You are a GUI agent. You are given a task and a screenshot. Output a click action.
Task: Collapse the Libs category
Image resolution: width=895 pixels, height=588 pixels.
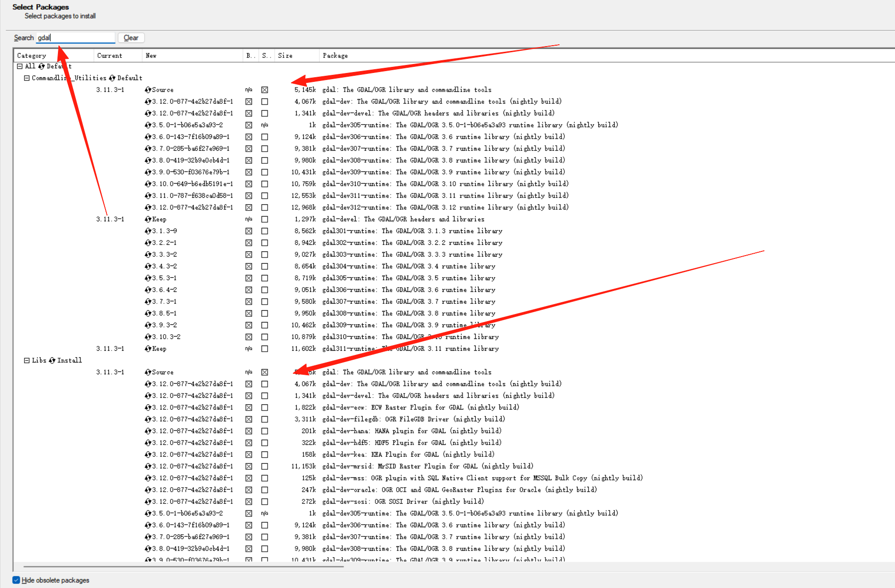(27, 361)
